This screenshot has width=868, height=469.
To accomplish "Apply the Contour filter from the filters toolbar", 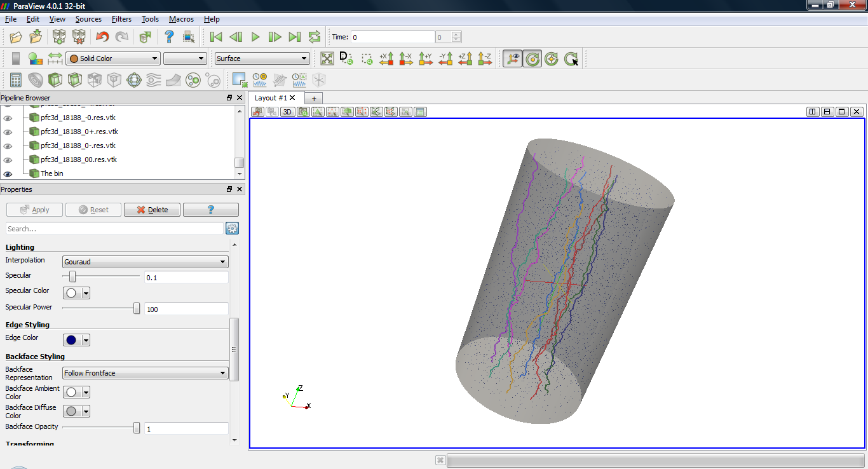I will pos(35,80).
